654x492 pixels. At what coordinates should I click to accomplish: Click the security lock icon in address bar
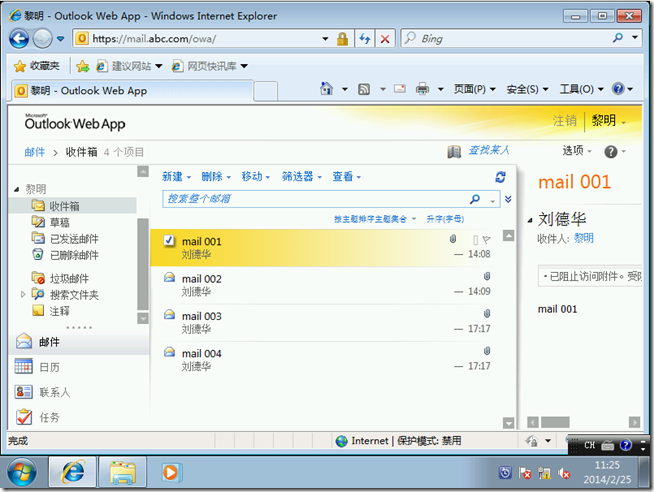342,39
